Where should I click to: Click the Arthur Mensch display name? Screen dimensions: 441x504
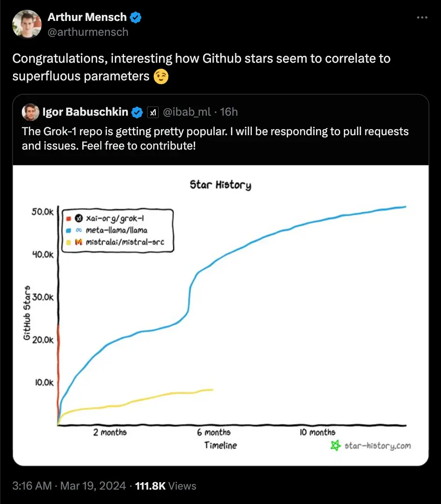click(87, 17)
